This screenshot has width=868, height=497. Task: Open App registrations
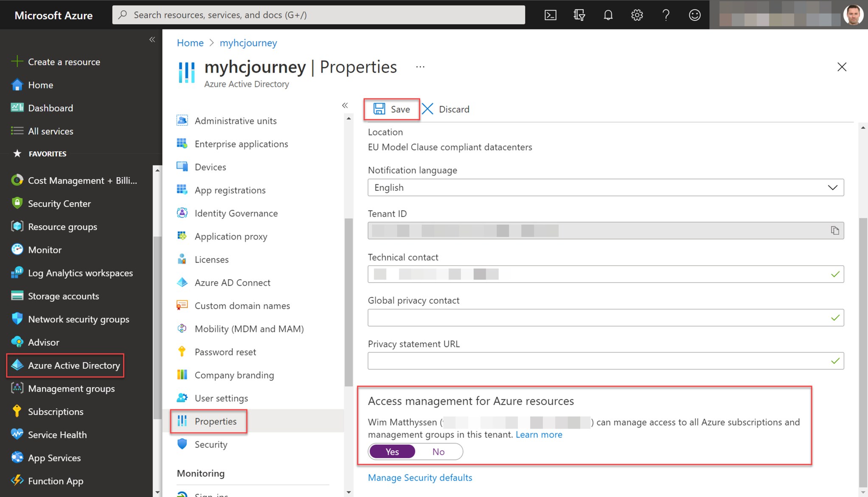pyautogui.click(x=230, y=190)
